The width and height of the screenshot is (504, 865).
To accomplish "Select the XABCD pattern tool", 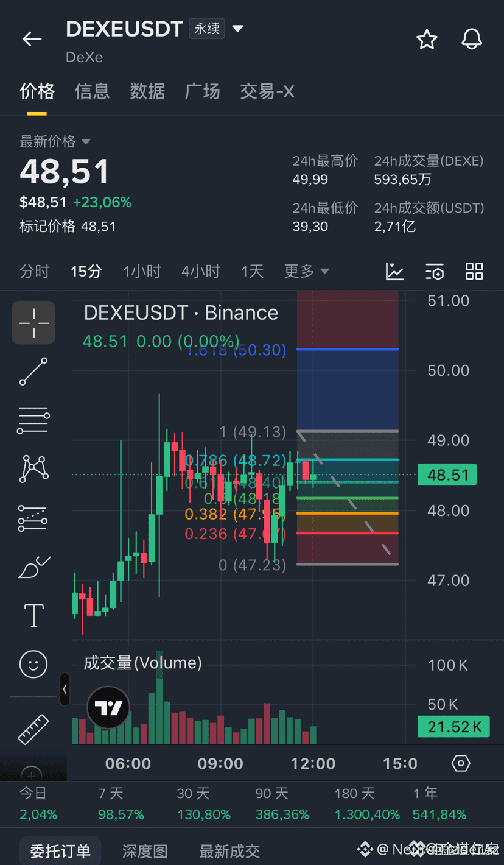I will tap(33, 468).
